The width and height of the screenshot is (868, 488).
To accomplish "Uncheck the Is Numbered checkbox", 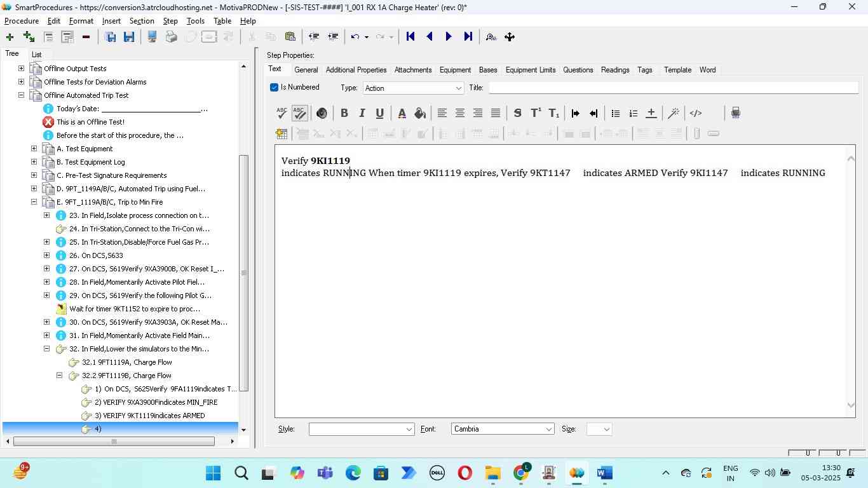I will tap(274, 88).
